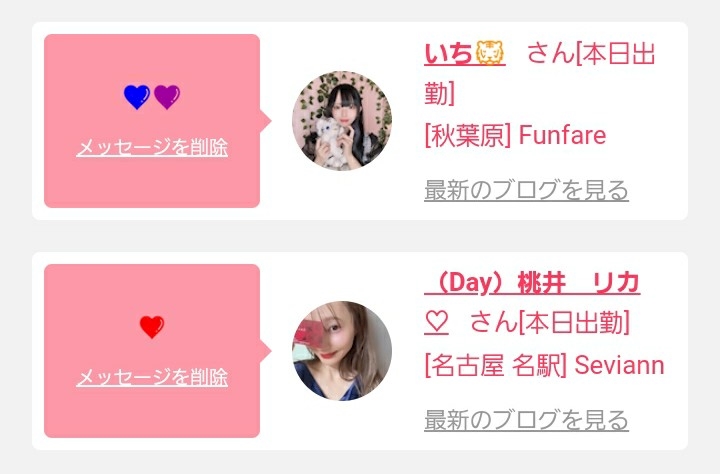The height and width of the screenshot is (474, 720).
Task: Delete the red heart message
Action: pyautogui.click(x=152, y=378)
